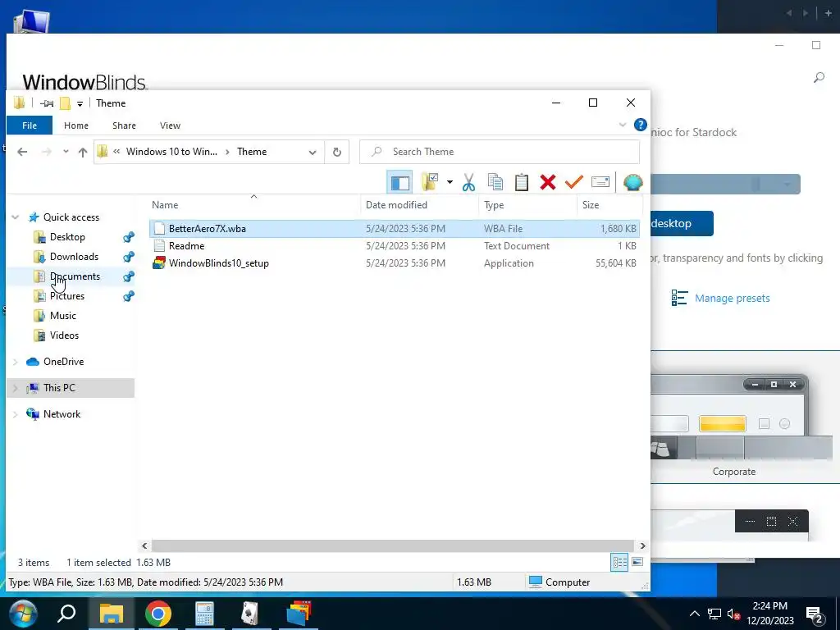Switch to details view layout icon
This screenshot has width=840, height=630.
[x=619, y=563]
